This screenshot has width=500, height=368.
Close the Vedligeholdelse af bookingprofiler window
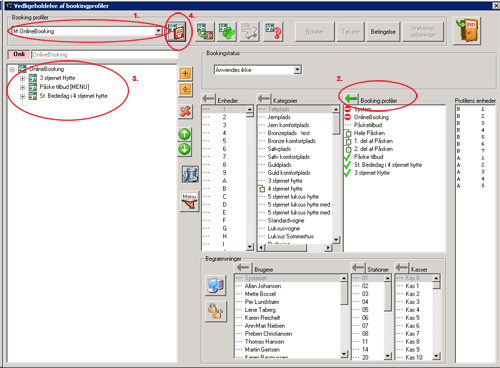tap(496, 6)
